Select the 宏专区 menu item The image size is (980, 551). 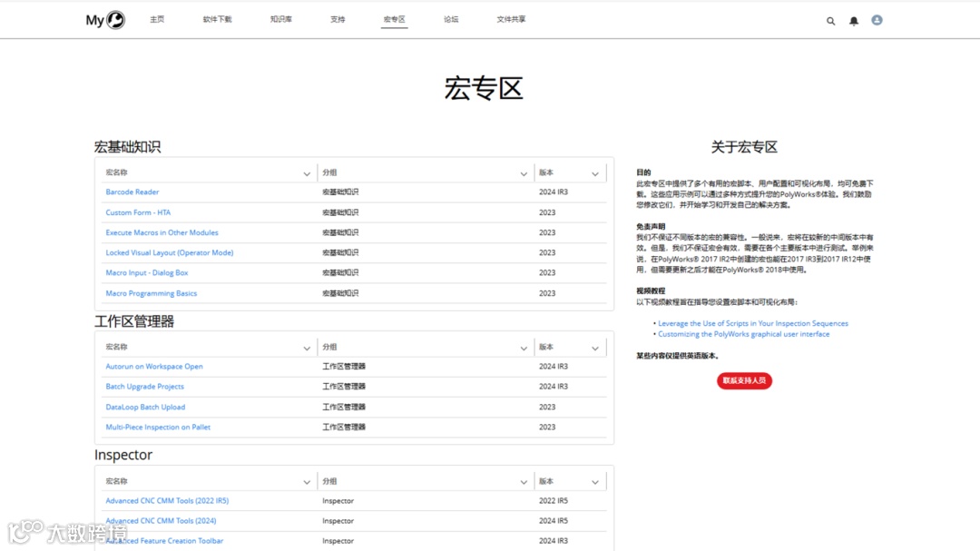tap(395, 19)
